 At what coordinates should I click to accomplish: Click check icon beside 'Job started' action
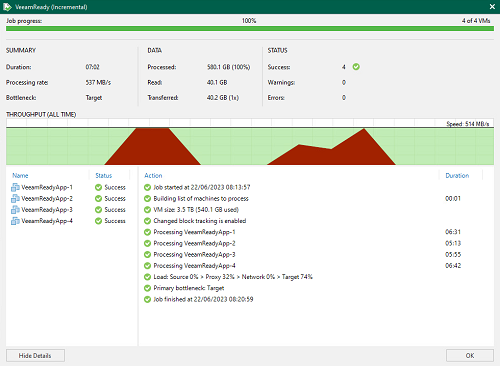(x=147, y=187)
